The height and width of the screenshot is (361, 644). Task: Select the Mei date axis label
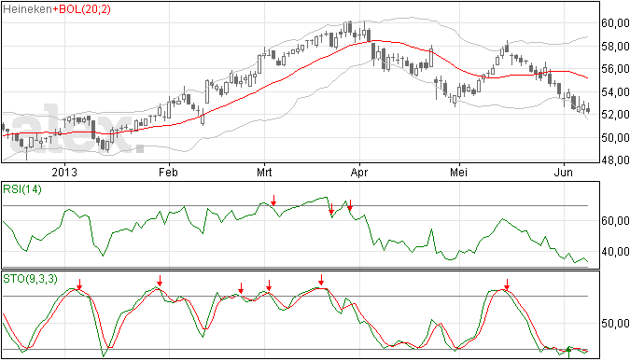459,172
